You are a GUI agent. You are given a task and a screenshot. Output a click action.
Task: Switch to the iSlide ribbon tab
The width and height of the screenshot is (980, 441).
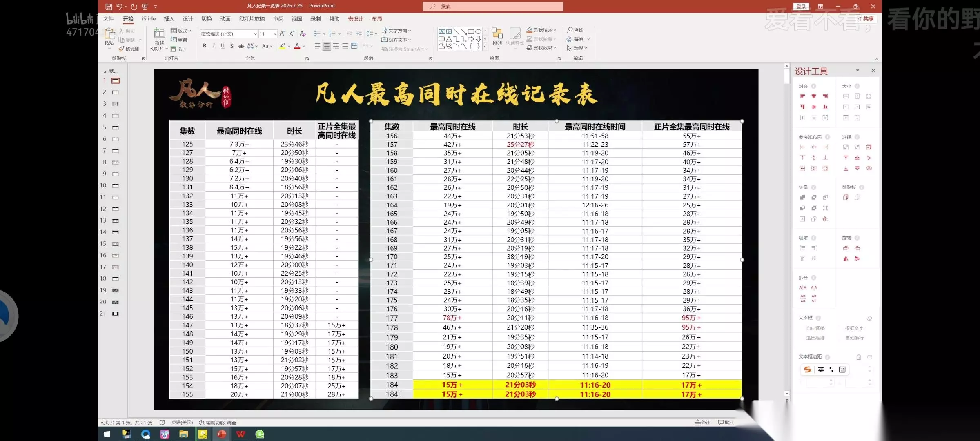(149, 19)
